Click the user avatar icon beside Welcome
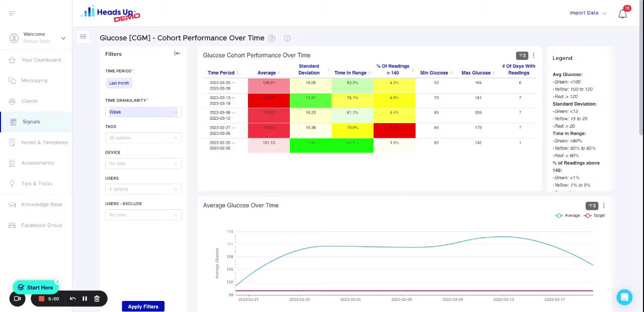The image size is (644, 312). click(x=14, y=38)
